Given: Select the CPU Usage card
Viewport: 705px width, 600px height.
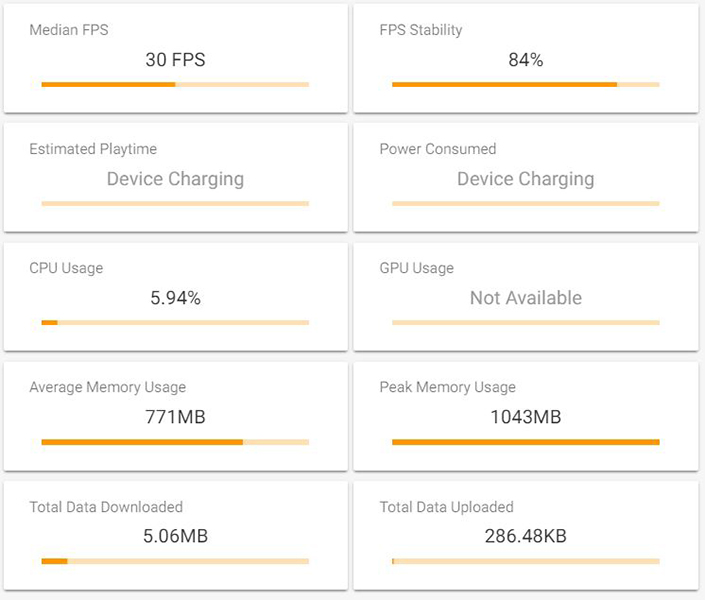Looking at the screenshot, I should 175,297.
